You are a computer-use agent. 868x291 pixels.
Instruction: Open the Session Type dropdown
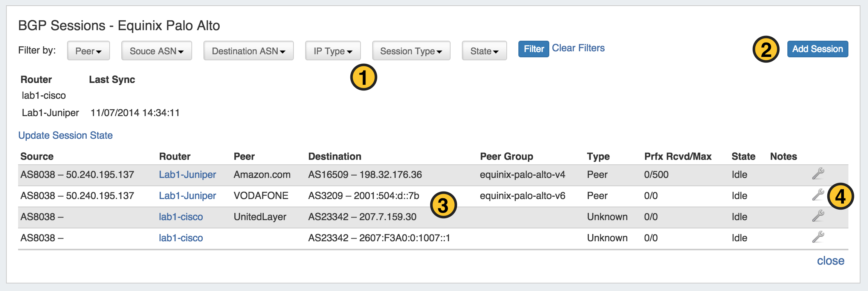point(411,51)
